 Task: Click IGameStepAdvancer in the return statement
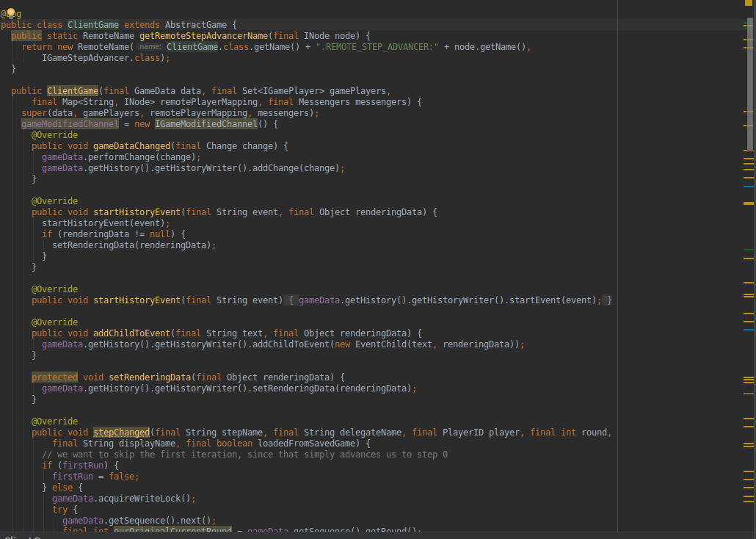(x=85, y=58)
